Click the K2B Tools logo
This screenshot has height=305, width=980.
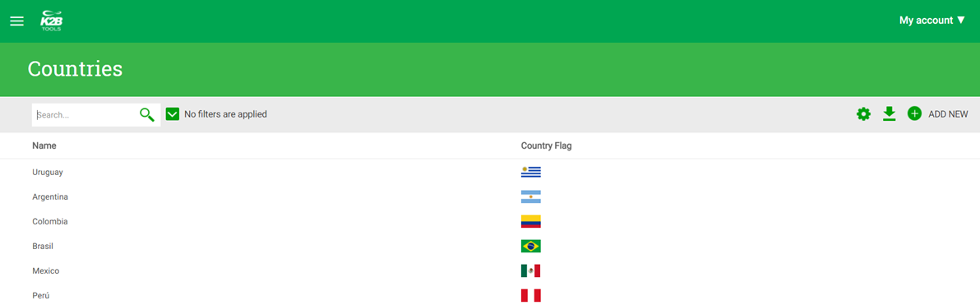point(51,21)
